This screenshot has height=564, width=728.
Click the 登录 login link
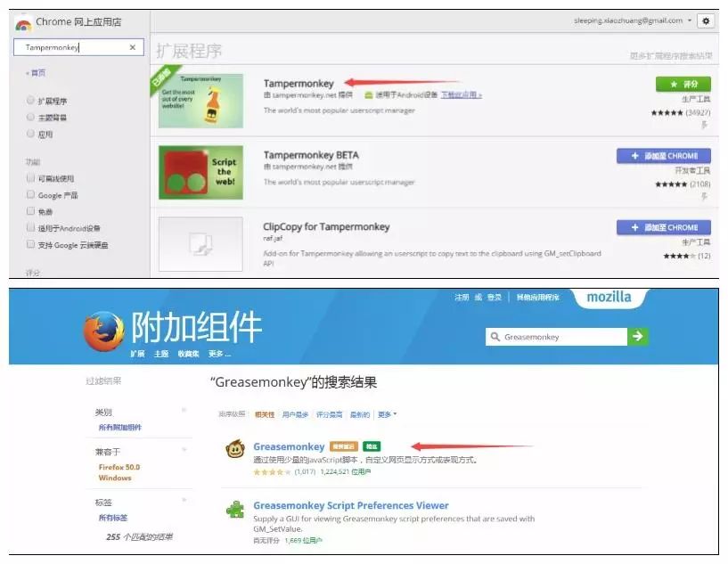point(495,297)
